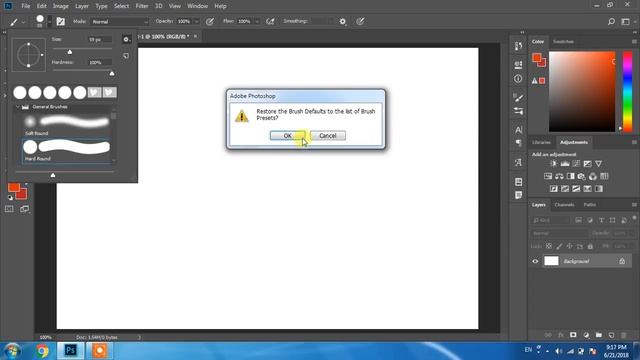Click the Search icon in options bar

point(611,22)
